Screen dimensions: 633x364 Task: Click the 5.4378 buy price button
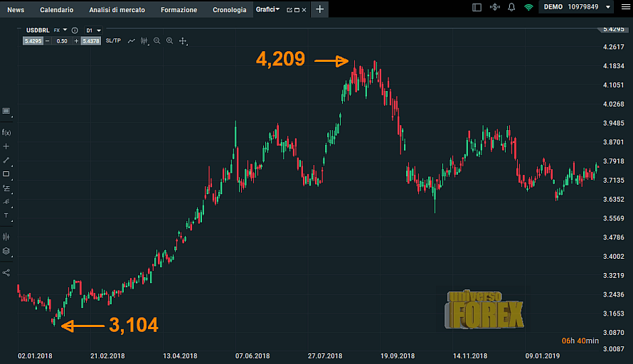[x=90, y=41]
